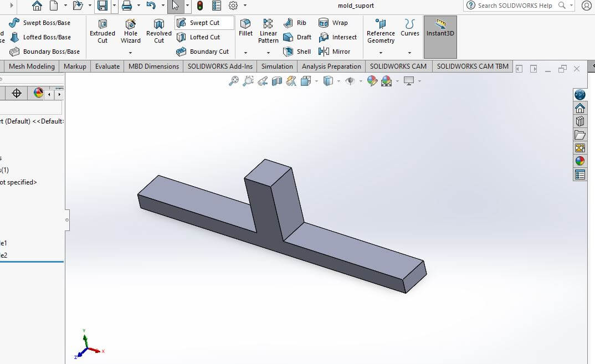The width and height of the screenshot is (595, 364).
Task: Open the Options gear dropdown arrow
Action: click(x=245, y=6)
